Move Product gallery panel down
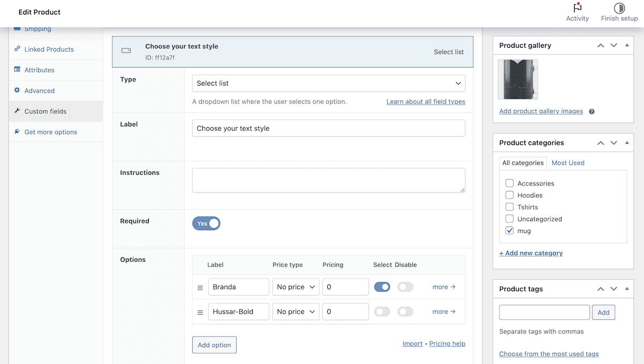The image size is (644, 364). (614, 46)
